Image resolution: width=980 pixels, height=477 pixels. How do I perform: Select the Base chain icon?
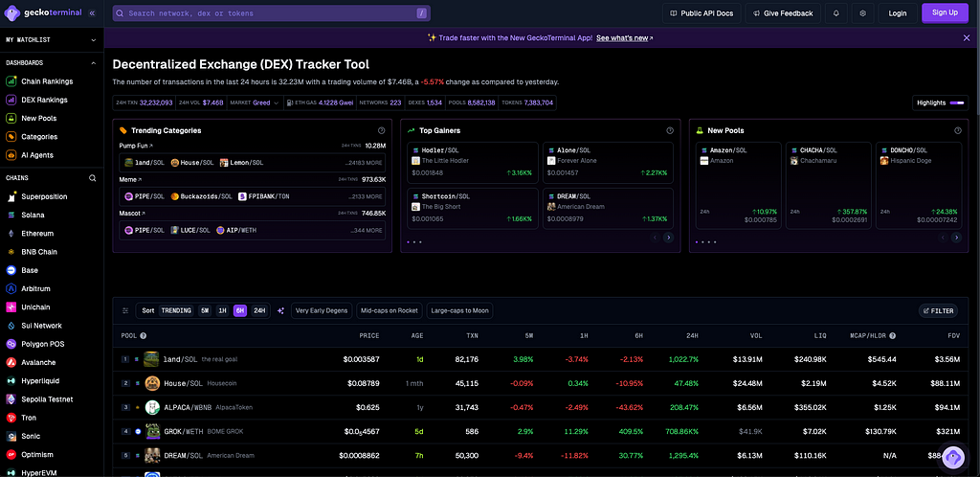point(11,270)
